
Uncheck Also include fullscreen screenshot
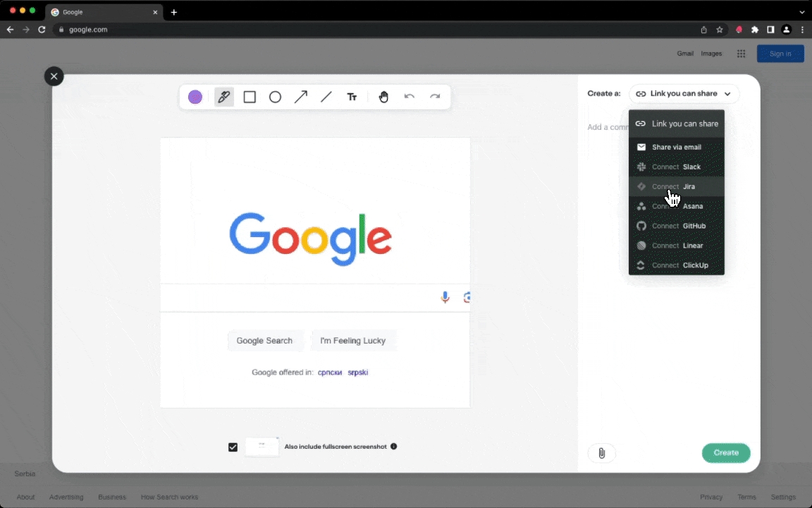point(233,447)
